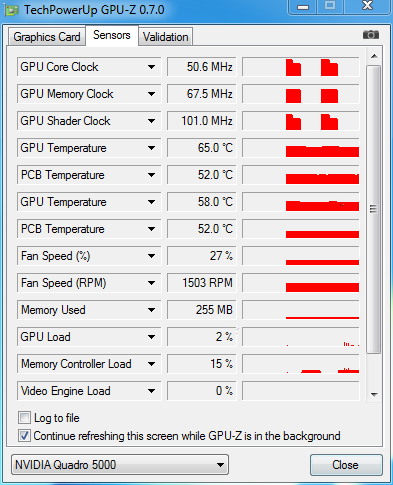Click the 65.0 °C GPU temperature value
This screenshot has width=393, height=485.
tap(202, 148)
